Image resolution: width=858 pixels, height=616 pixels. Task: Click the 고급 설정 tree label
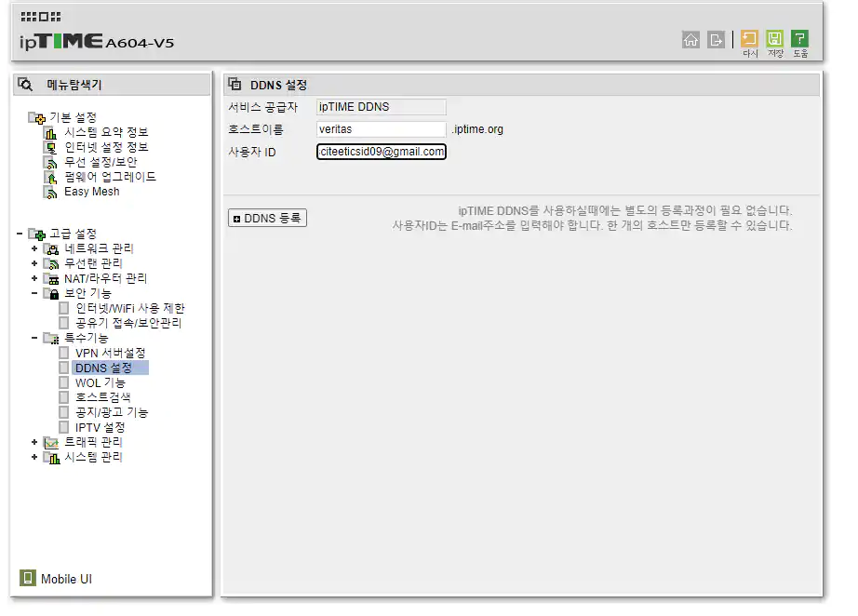73,234
